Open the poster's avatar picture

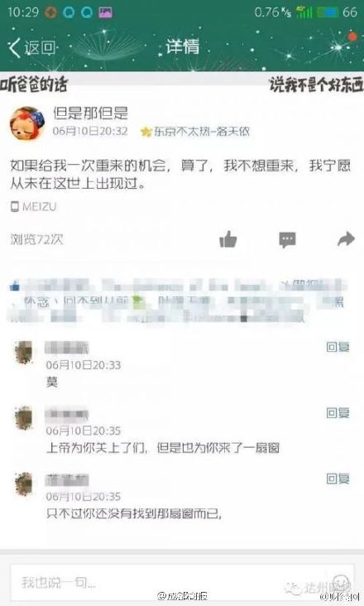click(27, 123)
